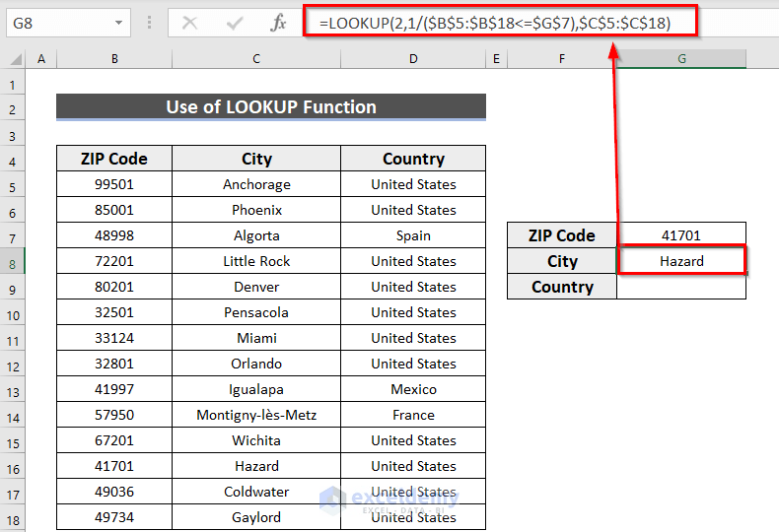
Task: Select the Igualapa cell
Action: (x=256, y=389)
